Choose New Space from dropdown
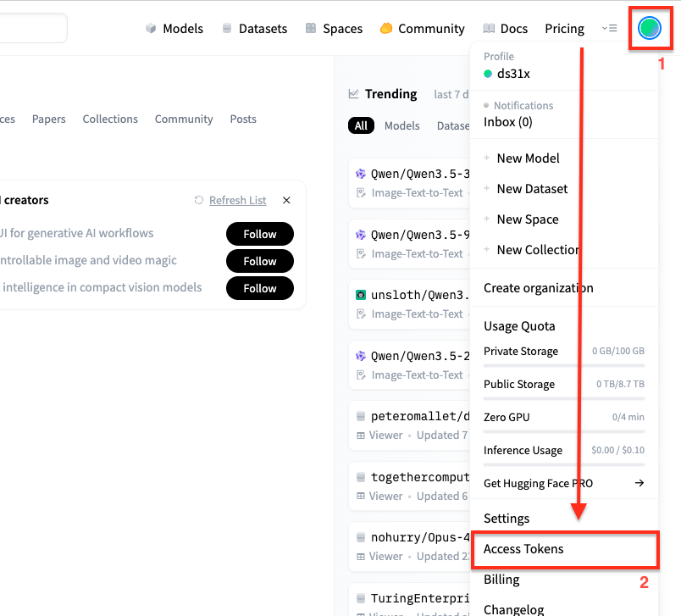This screenshot has height=616, width=681. click(528, 219)
